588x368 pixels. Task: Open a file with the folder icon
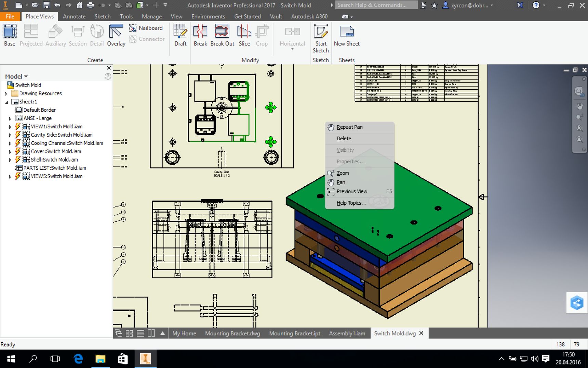(35, 5)
